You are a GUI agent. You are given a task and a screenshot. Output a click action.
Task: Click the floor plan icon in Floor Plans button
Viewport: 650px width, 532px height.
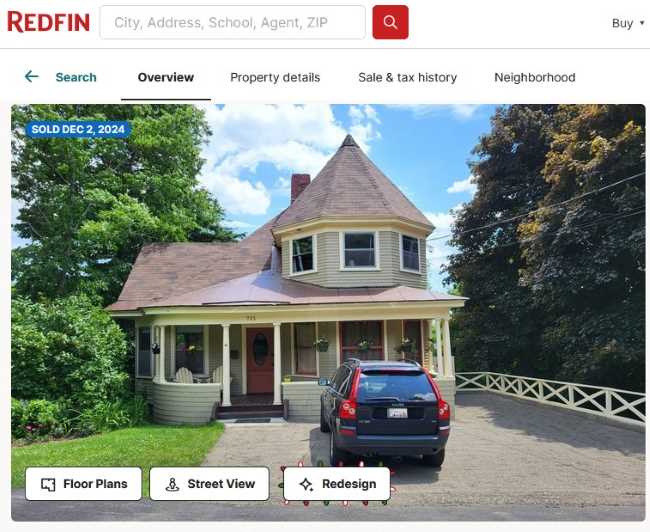(48, 484)
